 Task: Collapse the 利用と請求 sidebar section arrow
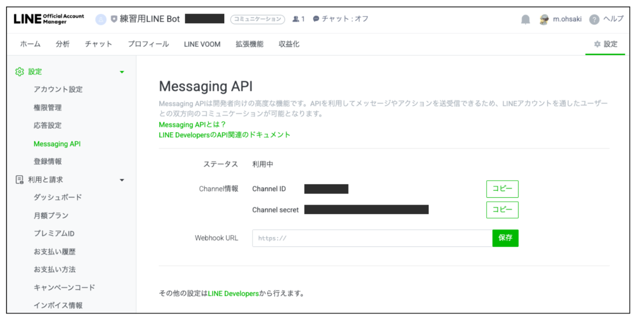coord(122,180)
